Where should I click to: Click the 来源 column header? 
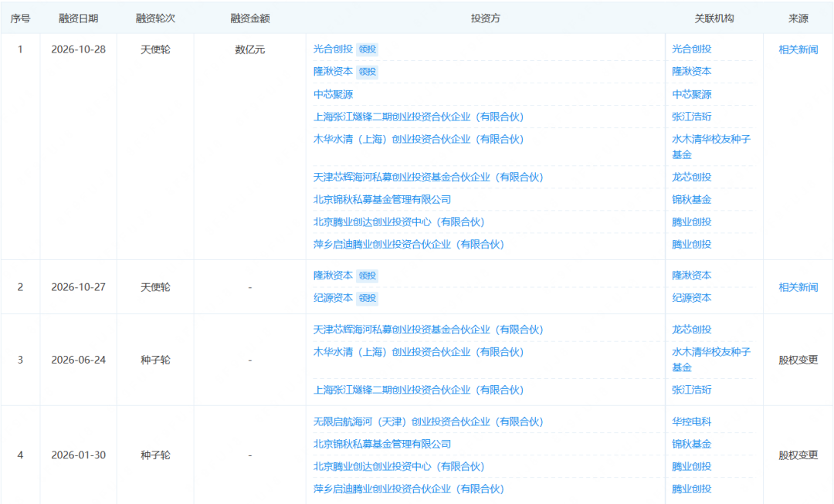point(798,19)
